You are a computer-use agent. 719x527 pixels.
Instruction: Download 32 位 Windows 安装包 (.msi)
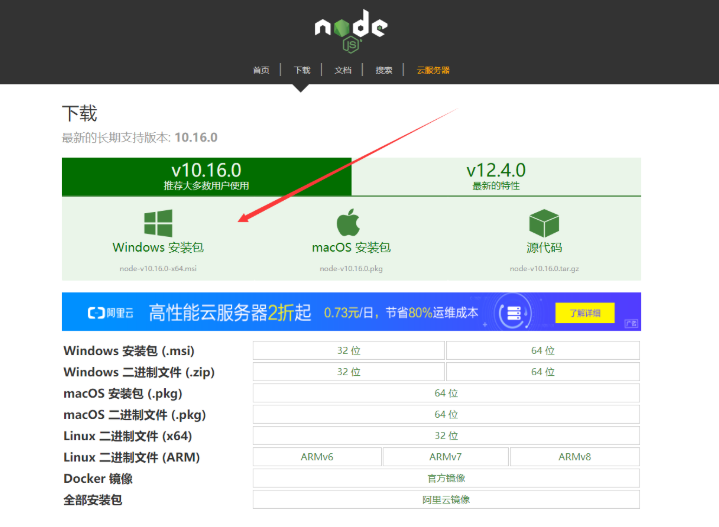click(348, 350)
